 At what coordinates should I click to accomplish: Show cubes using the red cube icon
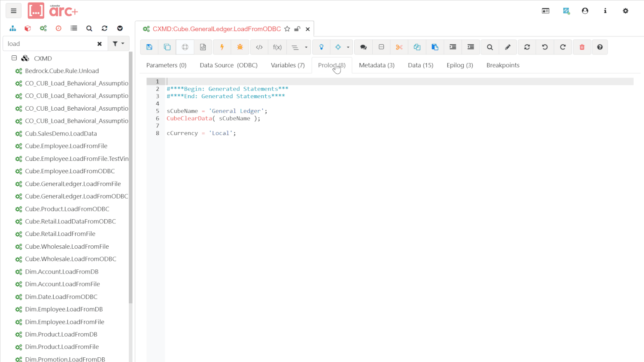pos(27,28)
